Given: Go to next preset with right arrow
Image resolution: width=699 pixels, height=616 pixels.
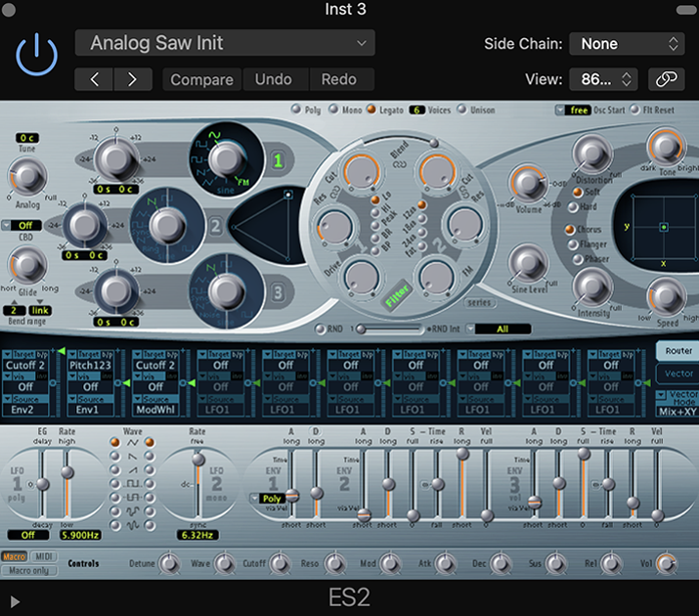Looking at the screenshot, I should click(133, 79).
